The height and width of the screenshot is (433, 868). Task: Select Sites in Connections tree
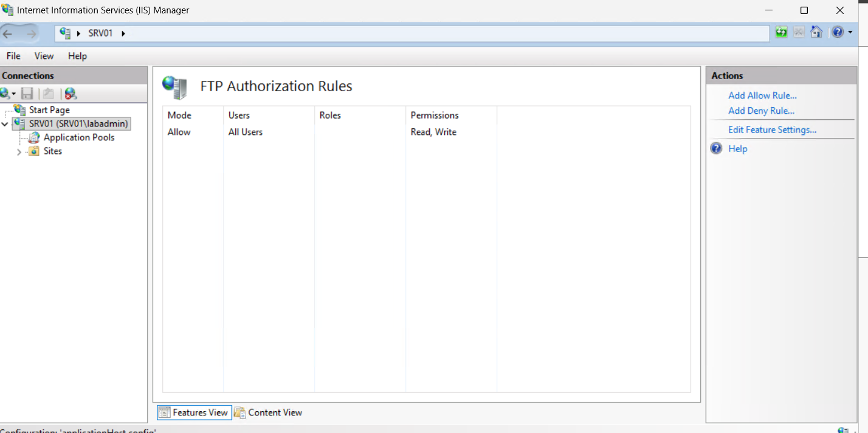coord(53,151)
